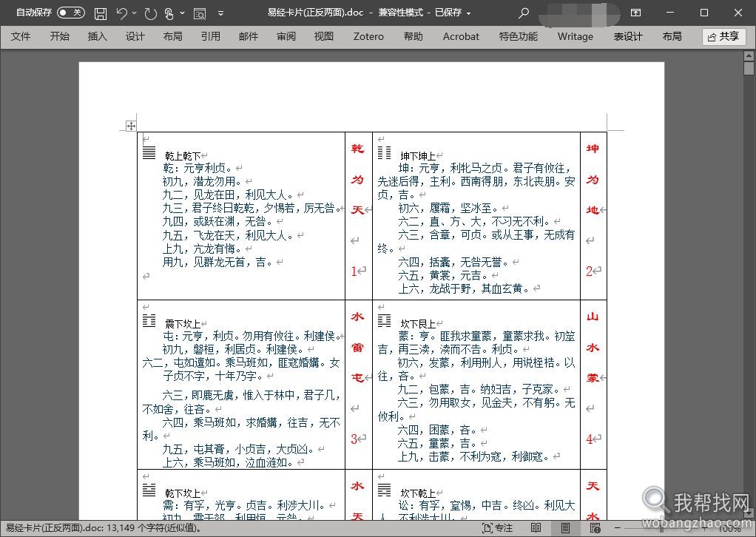This screenshot has height=537, width=756.
Task: Click the line 上九，击蒙，不利为寇，利御寇。
Action: point(474,456)
